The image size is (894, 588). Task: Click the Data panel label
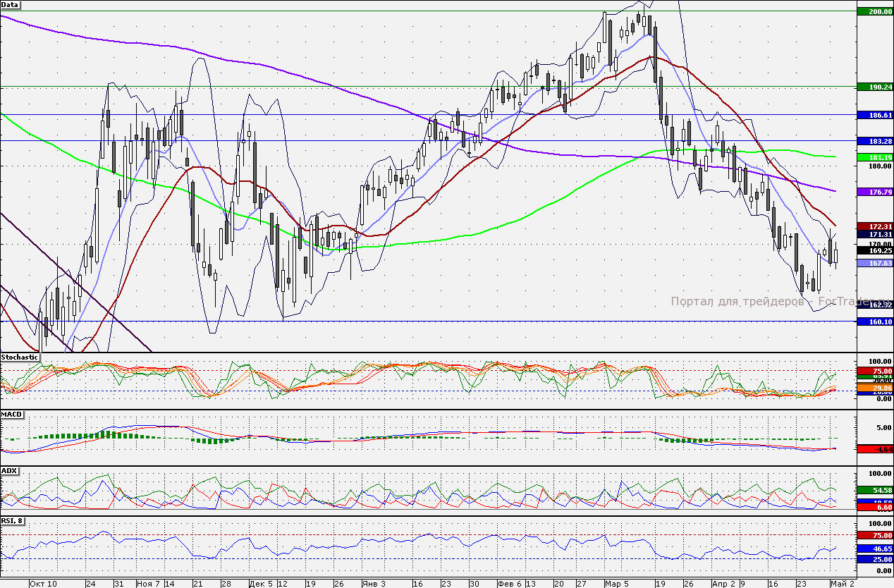point(11,4)
